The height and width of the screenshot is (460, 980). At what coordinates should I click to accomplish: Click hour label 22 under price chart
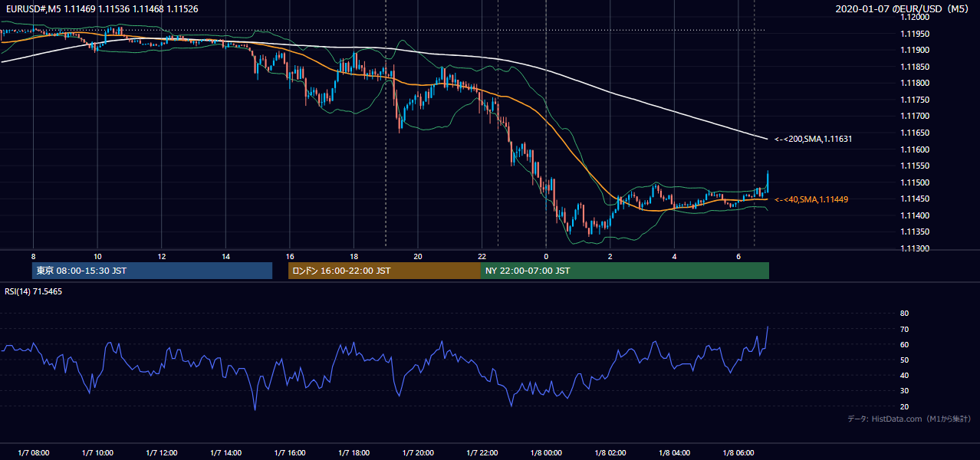[x=482, y=256]
